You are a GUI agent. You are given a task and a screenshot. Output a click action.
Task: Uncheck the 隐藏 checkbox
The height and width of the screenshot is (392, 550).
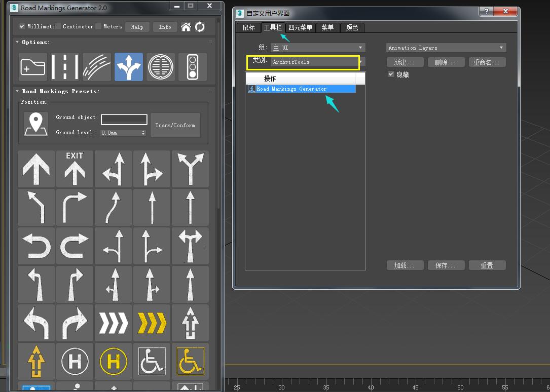pyautogui.click(x=391, y=74)
